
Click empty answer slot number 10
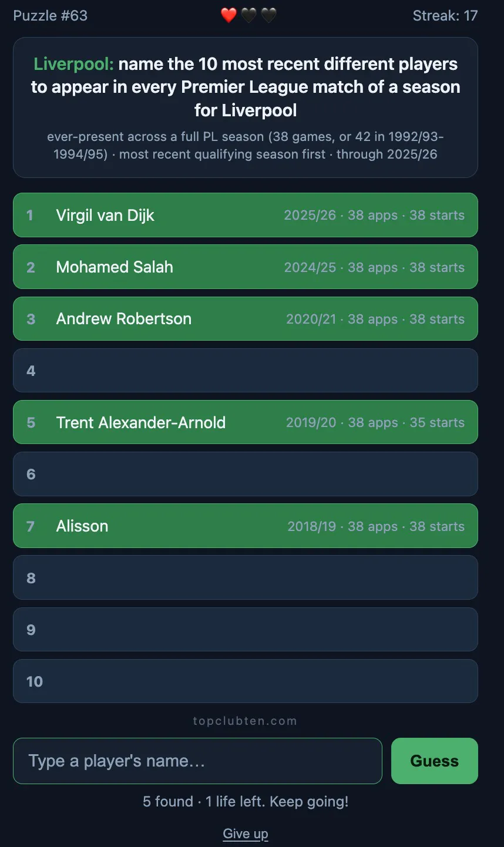(x=246, y=681)
